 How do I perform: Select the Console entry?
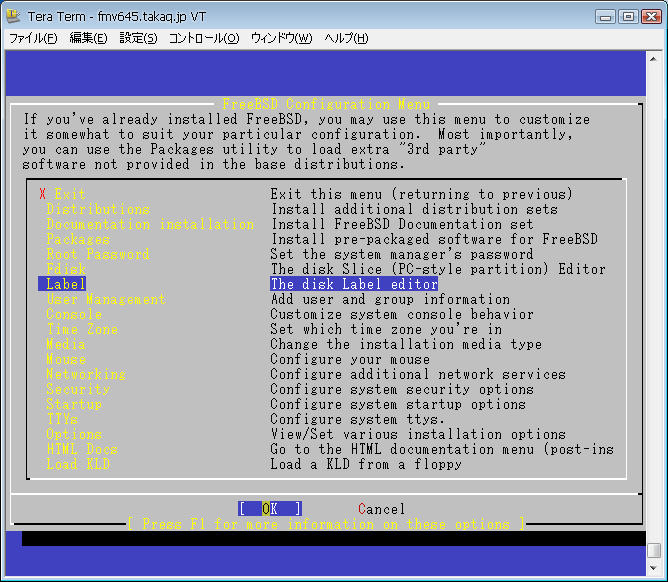pos(74,314)
